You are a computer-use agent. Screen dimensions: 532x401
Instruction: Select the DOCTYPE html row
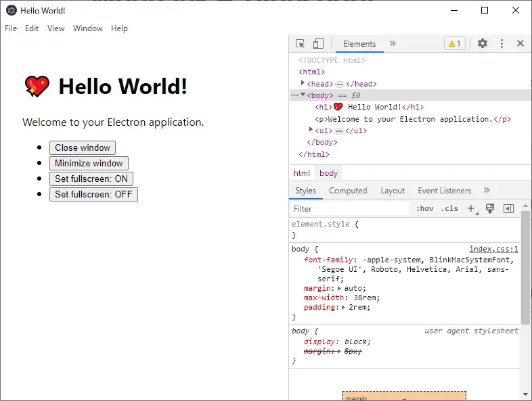(x=332, y=60)
